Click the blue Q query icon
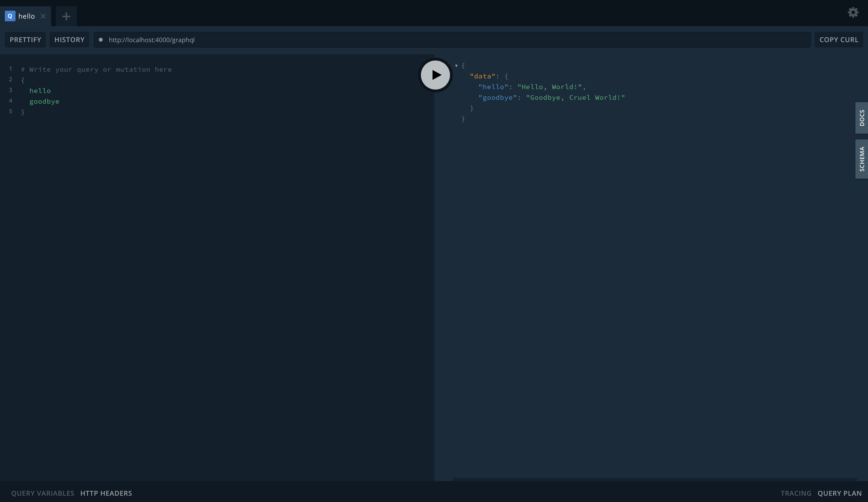This screenshot has width=868, height=502. click(x=10, y=16)
